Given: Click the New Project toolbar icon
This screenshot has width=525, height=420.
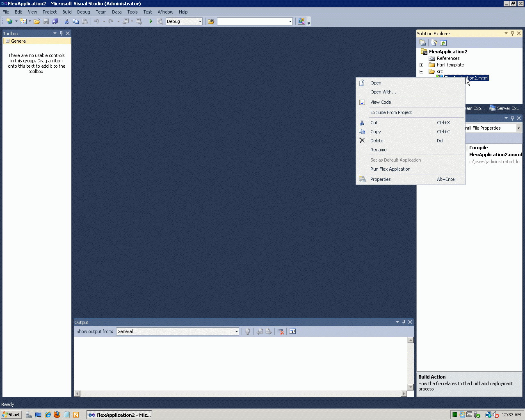Looking at the screenshot, I should [x=9, y=21].
